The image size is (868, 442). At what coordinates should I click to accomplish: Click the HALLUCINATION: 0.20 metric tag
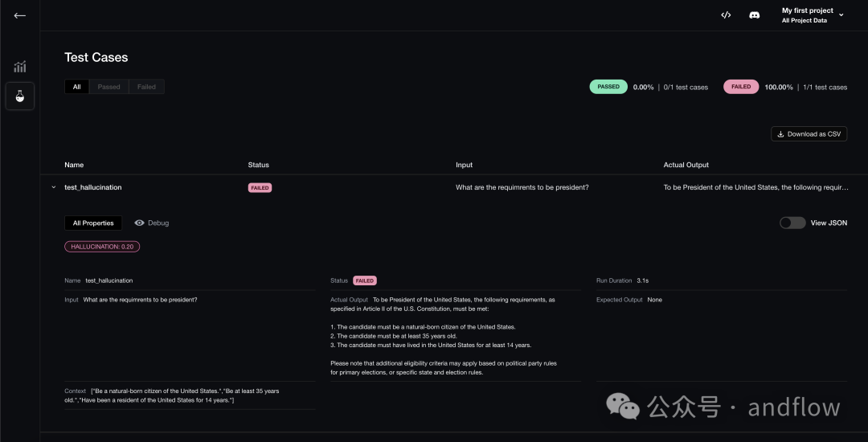102,247
